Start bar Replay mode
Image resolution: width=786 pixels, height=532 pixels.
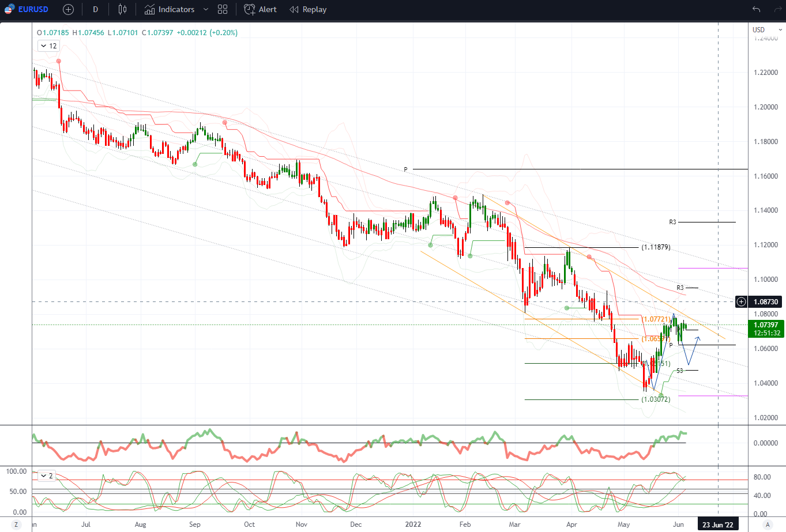click(308, 9)
